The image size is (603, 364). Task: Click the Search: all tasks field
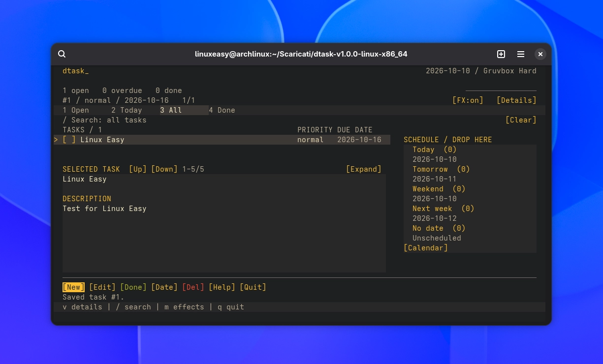104,120
